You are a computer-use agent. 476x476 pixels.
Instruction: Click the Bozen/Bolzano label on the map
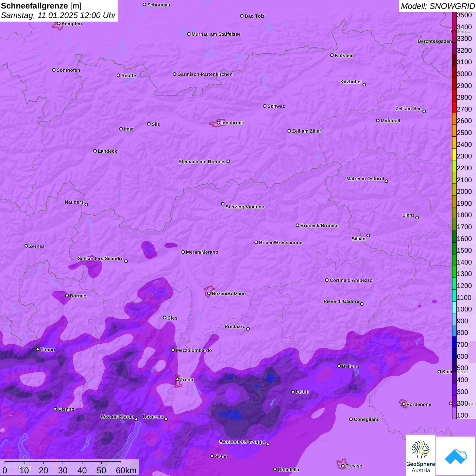(x=228, y=293)
